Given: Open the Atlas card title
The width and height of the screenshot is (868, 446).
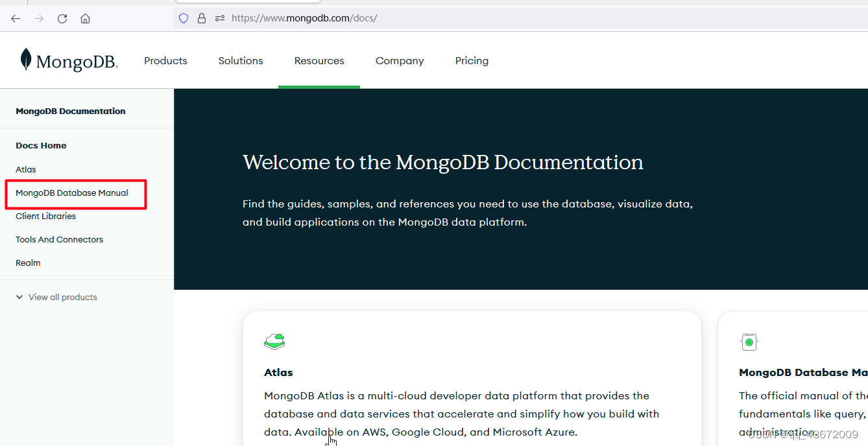Looking at the screenshot, I should [x=278, y=372].
